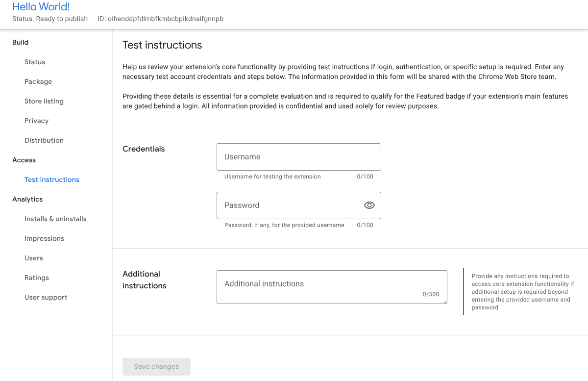Click the Access section header

point(24,160)
